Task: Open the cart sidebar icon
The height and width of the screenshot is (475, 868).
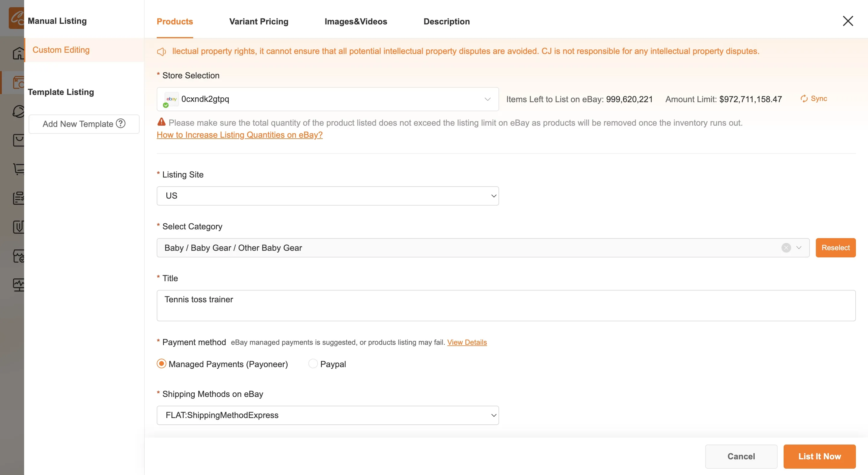Action: click(18, 169)
